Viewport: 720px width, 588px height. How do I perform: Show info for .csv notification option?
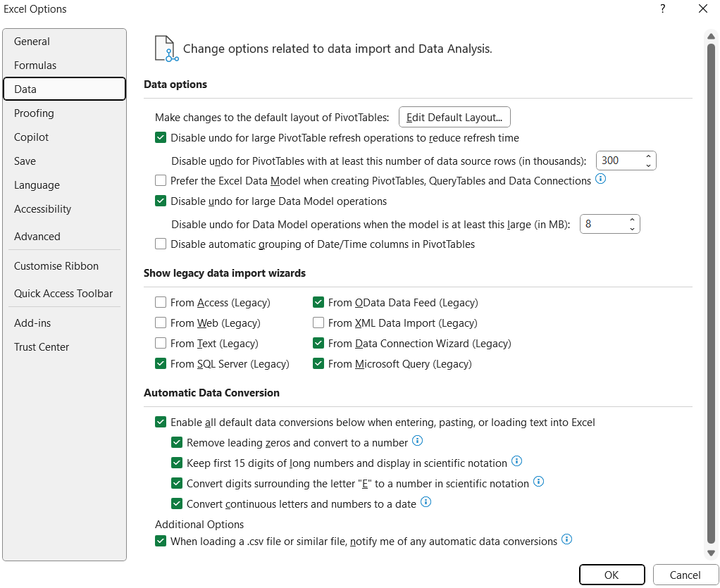pos(567,539)
